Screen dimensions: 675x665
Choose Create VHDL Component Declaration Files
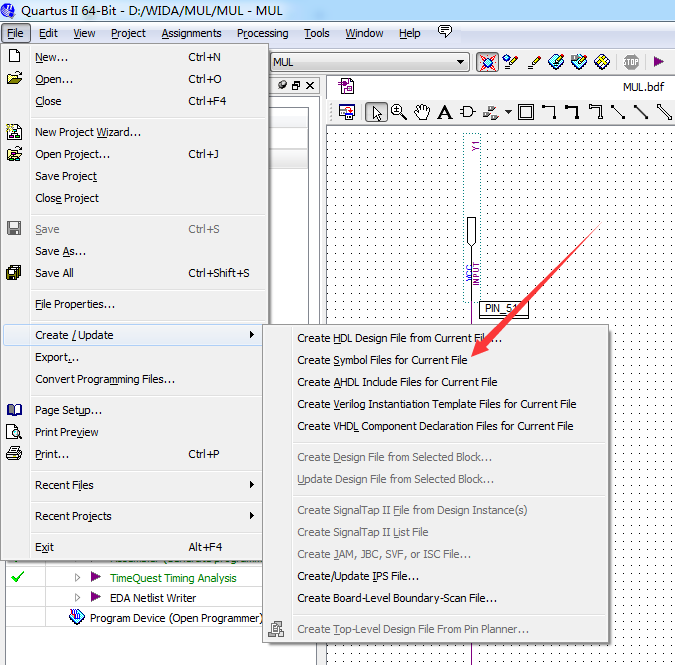pos(436,426)
